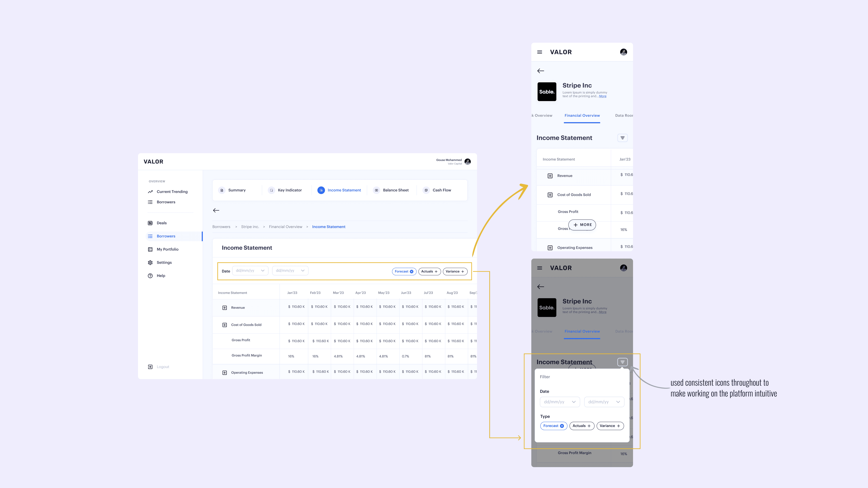Viewport: 868px width, 488px height.
Task: Click the MORE button in mobile table
Action: [x=582, y=225]
